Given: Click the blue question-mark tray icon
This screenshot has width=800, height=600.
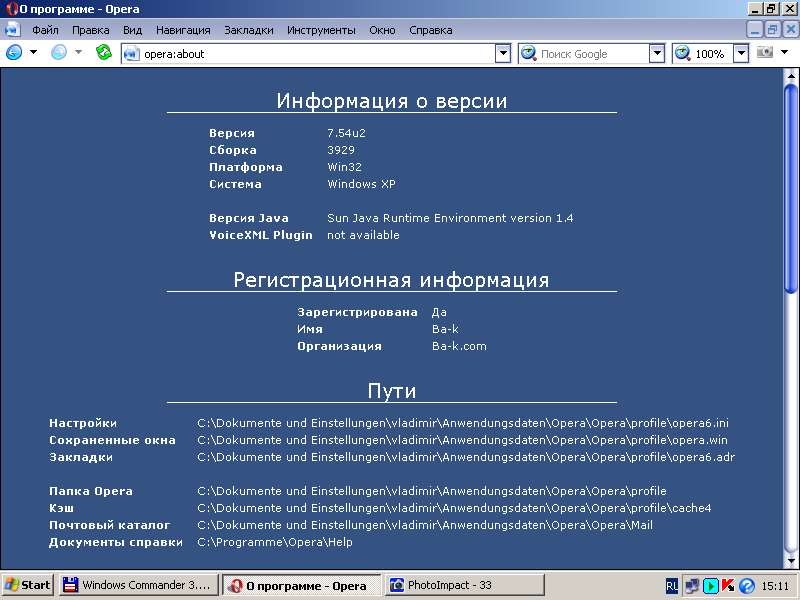Looking at the screenshot, I should (x=746, y=586).
